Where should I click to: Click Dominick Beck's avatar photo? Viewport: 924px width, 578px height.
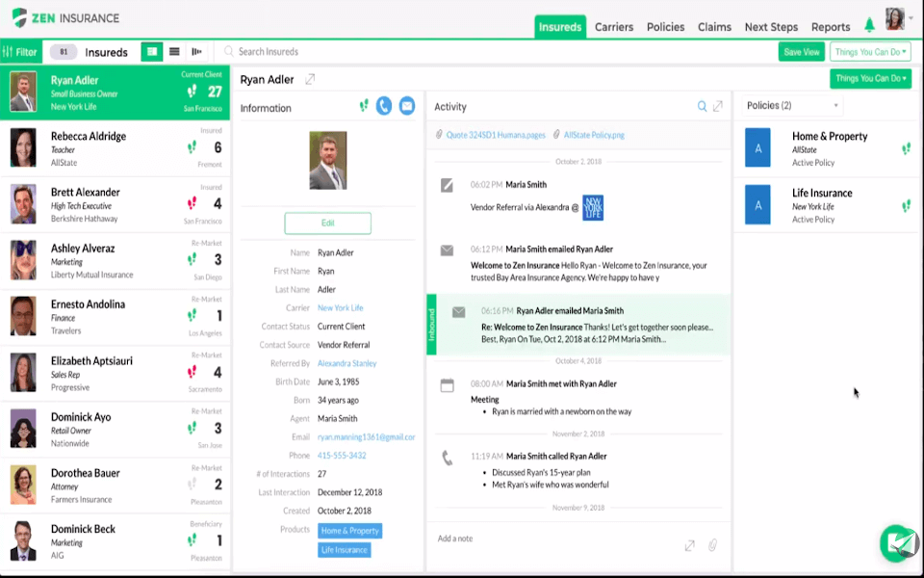(x=23, y=540)
